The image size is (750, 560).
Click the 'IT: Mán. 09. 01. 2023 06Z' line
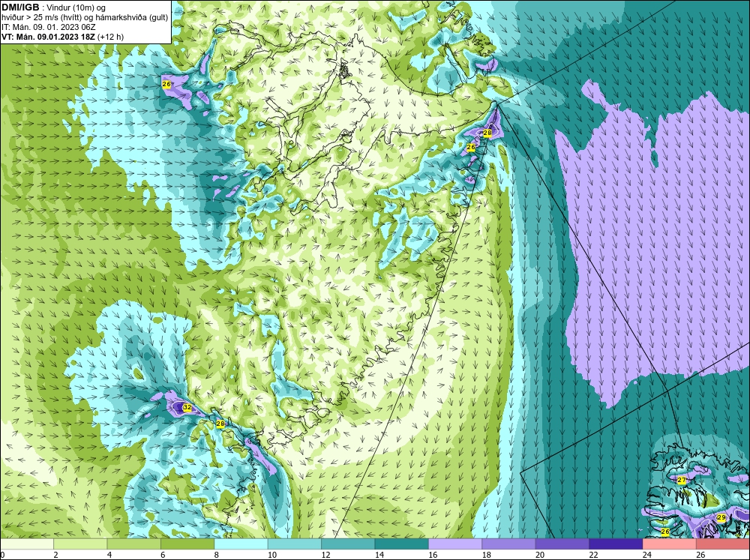(x=48, y=27)
